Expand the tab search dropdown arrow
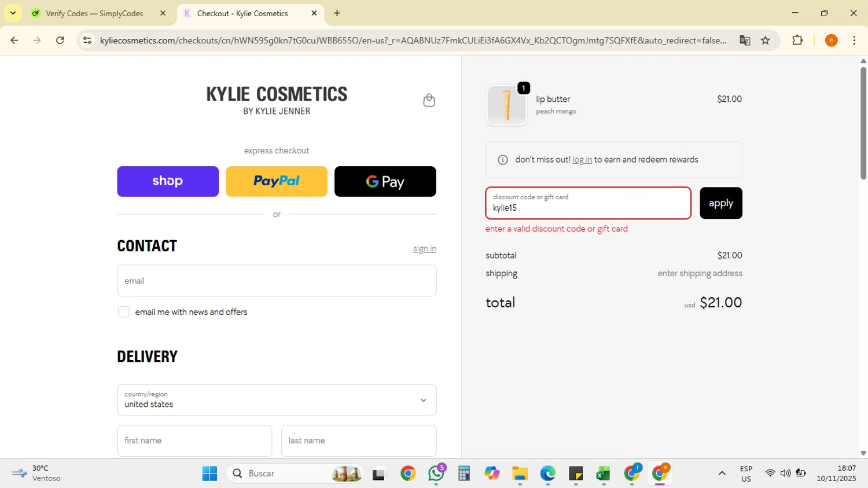 pyautogui.click(x=13, y=13)
